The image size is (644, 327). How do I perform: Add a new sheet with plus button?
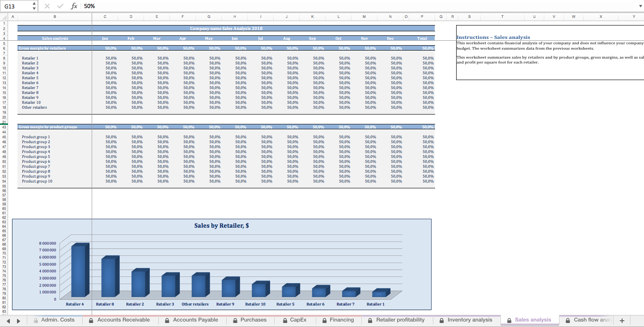(622, 320)
